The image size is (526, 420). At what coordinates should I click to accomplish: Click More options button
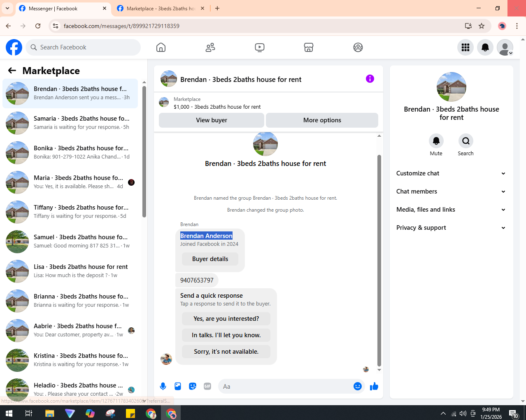click(x=322, y=120)
